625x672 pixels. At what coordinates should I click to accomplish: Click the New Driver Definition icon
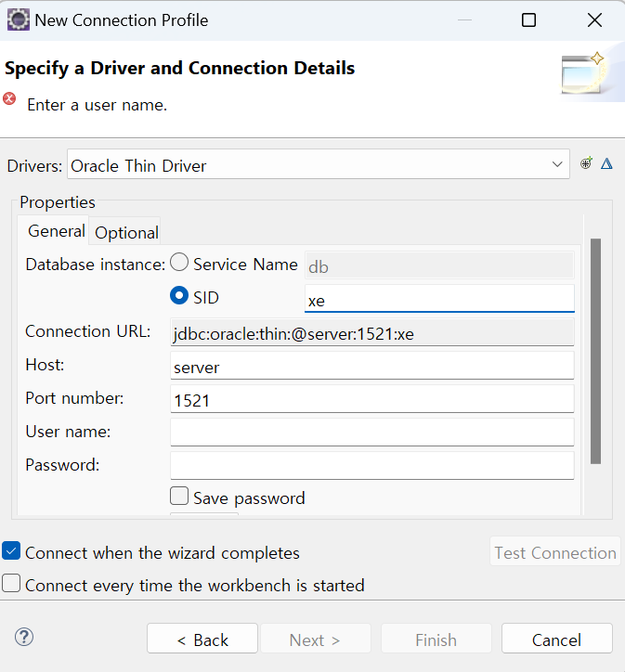coord(586,163)
